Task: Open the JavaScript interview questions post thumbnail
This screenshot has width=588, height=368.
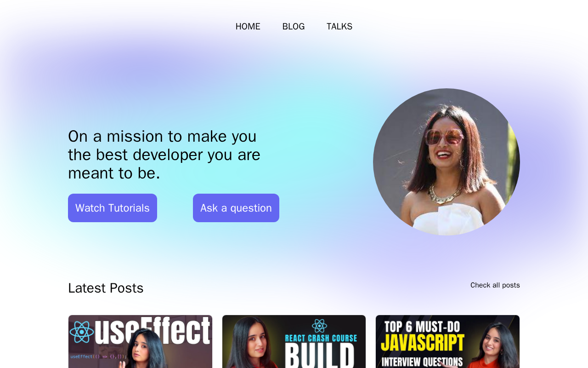Action: (447, 341)
